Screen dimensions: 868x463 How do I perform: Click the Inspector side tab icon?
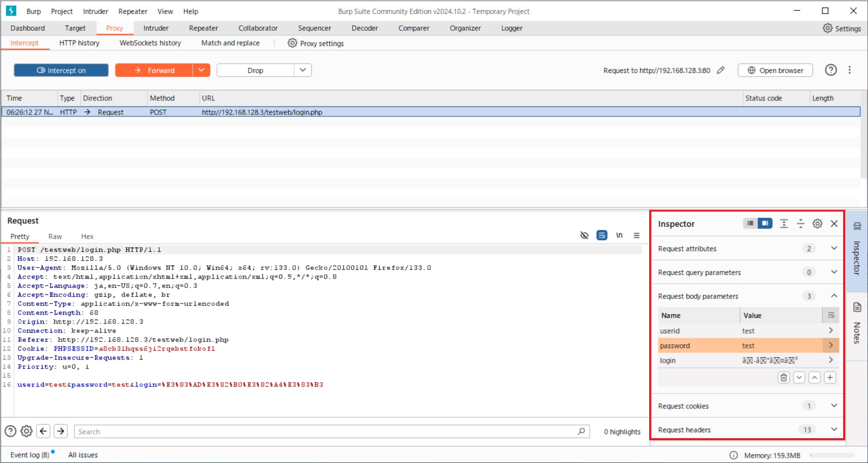[857, 226]
